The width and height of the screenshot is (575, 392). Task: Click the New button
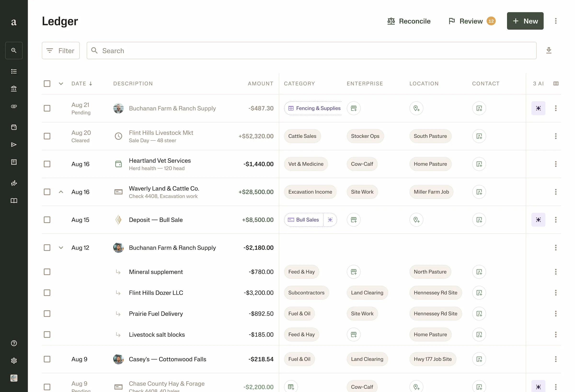point(525,21)
